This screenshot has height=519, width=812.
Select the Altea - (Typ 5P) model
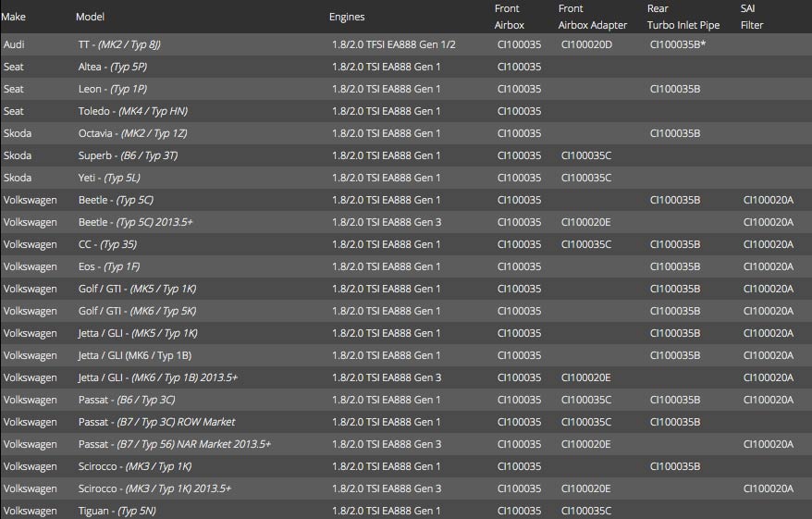pos(113,67)
